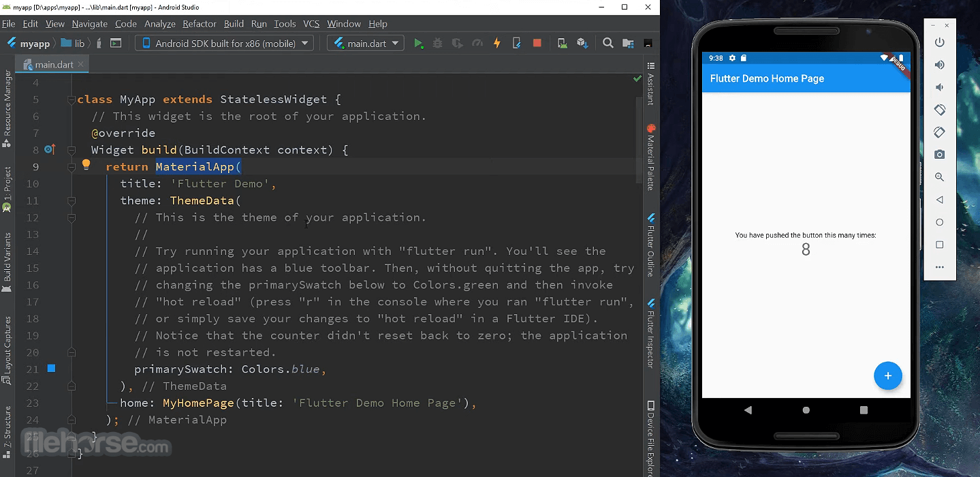Collapse the ThemeData fold marker on line 11

pyautogui.click(x=72, y=201)
